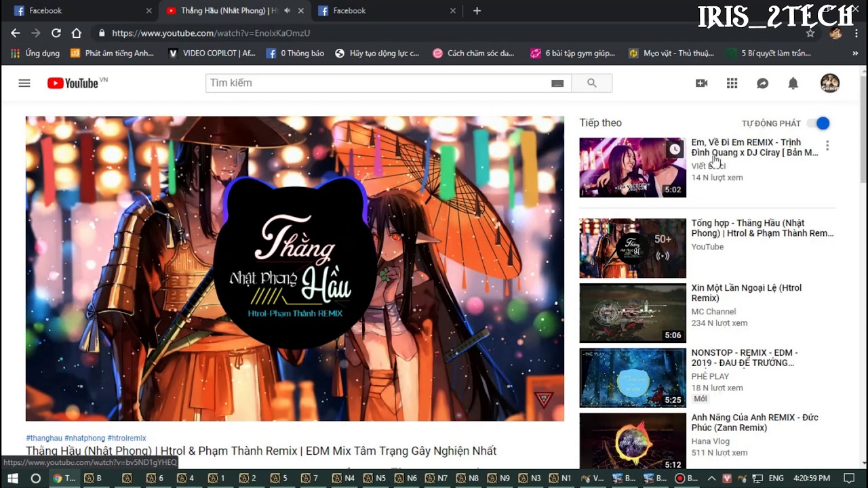Click the magnifier search button

pyautogui.click(x=592, y=83)
